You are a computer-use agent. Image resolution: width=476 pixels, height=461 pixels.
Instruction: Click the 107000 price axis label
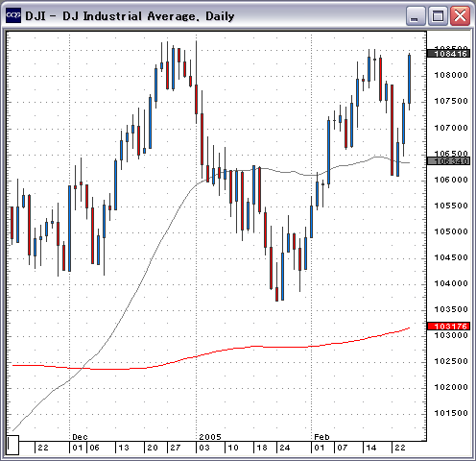[451, 128]
